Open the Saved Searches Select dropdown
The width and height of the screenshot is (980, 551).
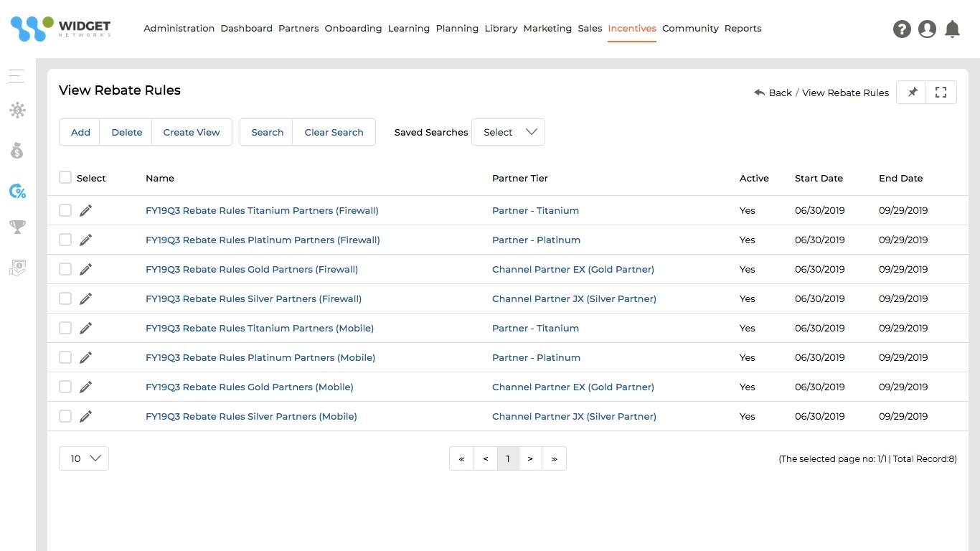[508, 132]
